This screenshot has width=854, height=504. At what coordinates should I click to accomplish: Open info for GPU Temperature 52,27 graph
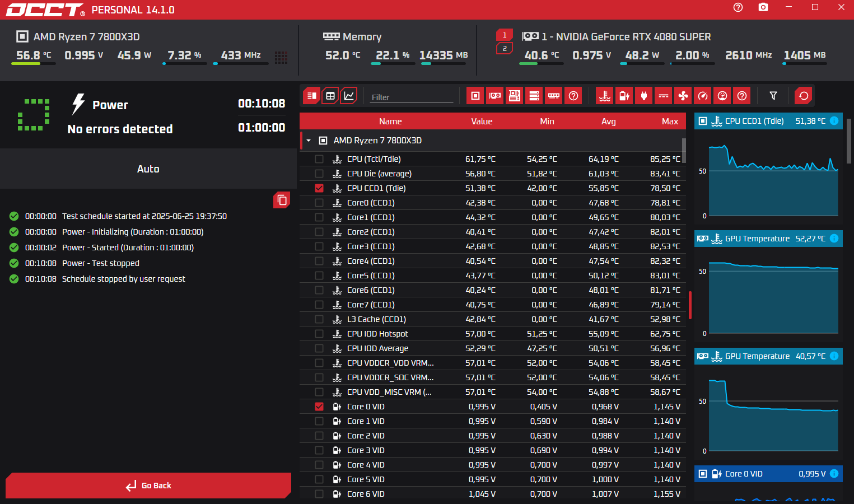click(834, 239)
